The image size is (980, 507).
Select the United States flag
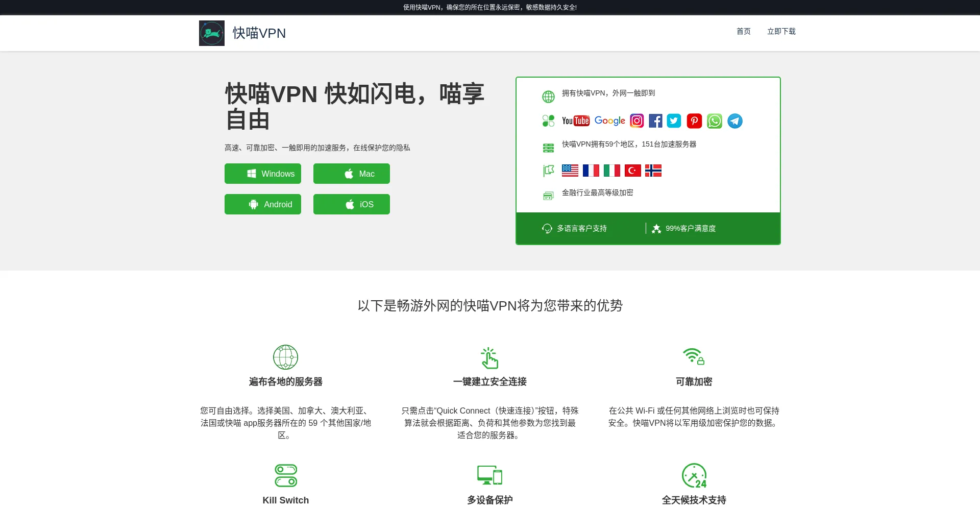click(x=570, y=171)
